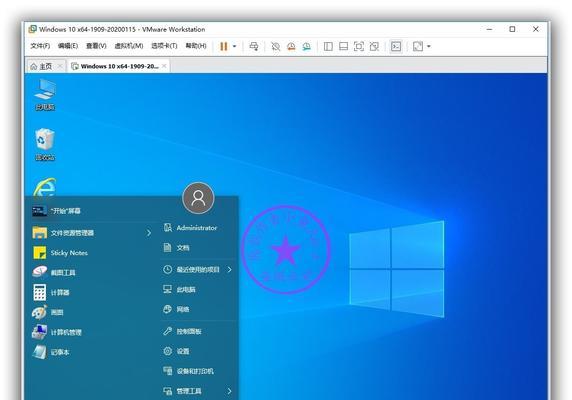The image size is (572, 400).
Task: Click the Send Ctrl+Alt+Del toolbar icon
Action: click(x=254, y=46)
